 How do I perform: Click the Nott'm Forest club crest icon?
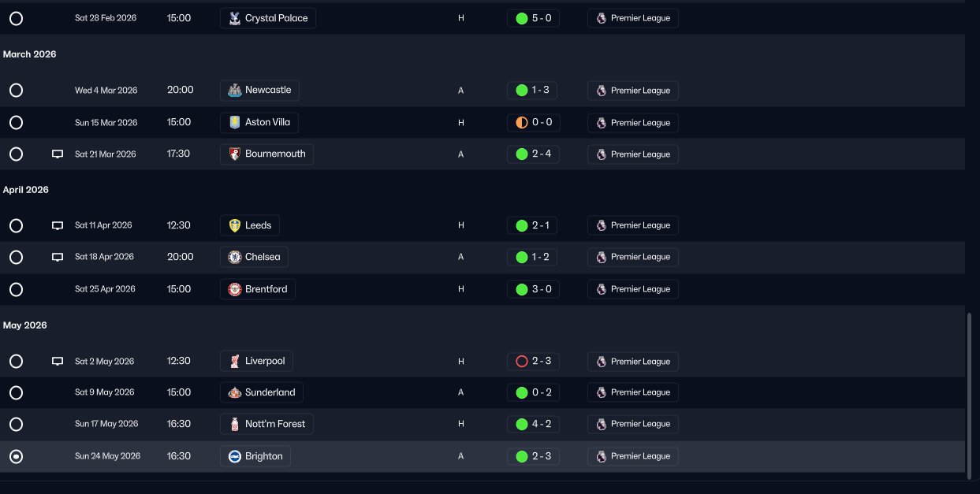point(234,424)
